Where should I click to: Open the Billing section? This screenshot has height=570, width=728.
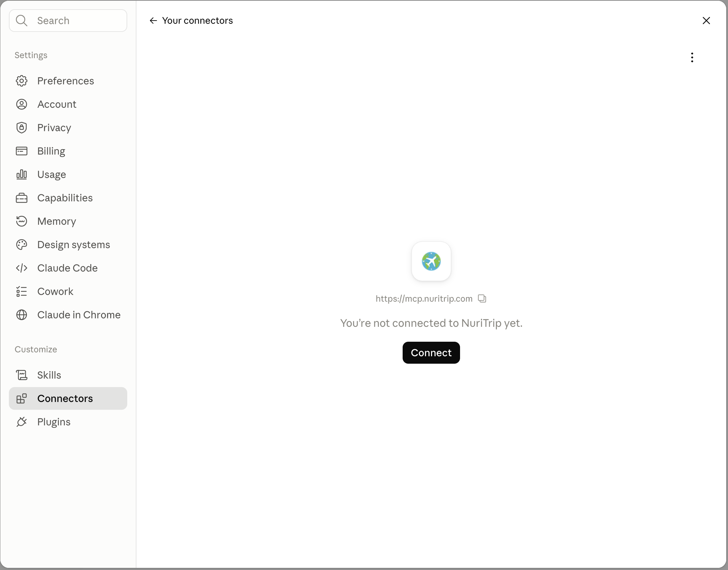[x=68, y=151]
